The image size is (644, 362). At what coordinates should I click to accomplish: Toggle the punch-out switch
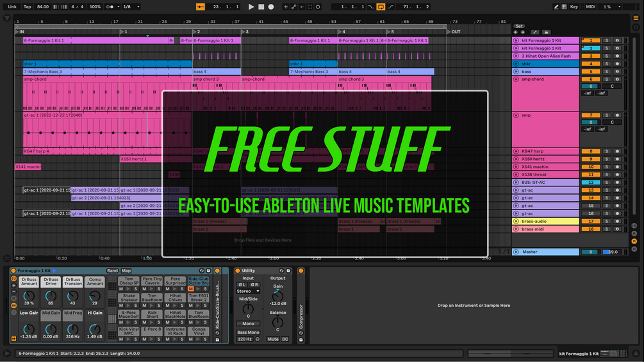point(390,6)
